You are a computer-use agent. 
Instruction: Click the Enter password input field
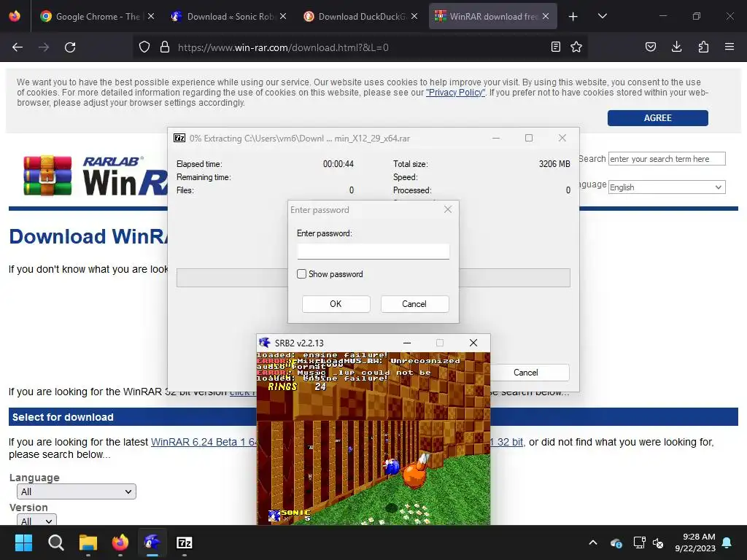(373, 252)
